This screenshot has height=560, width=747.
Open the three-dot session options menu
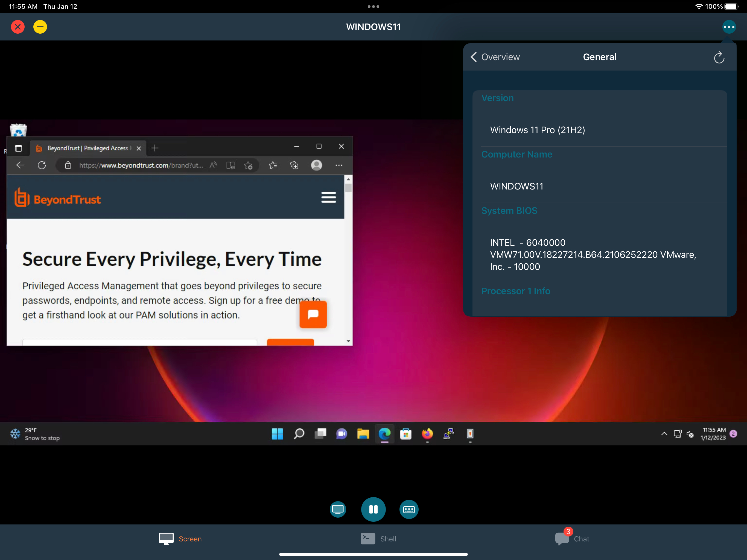pos(729,27)
